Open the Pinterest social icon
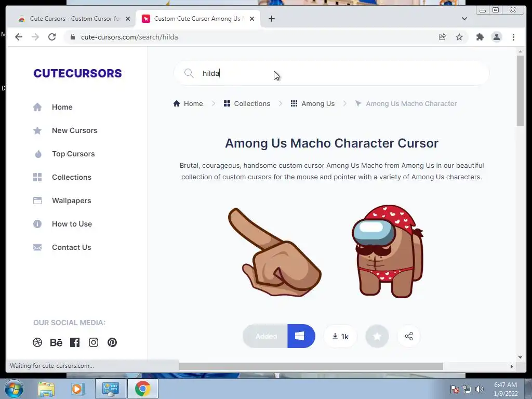 pyautogui.click(x=112, y=342)
